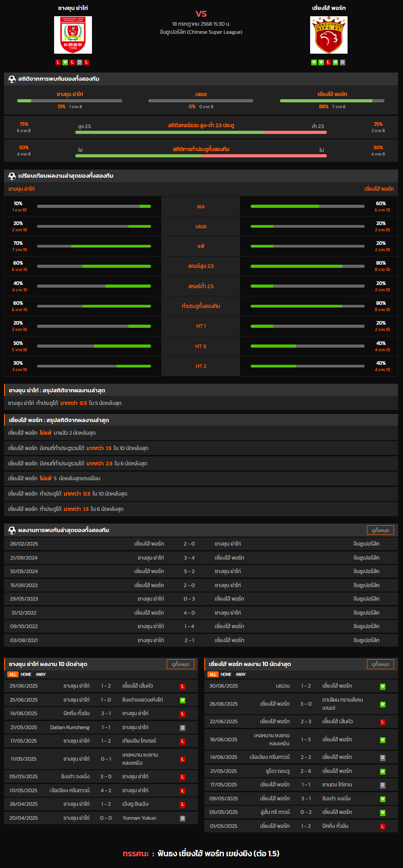This screenshot has height=868, width=403.
Task: Open ดูทั้งหมด for ชางชุน ย่าไท่ last 10 matches
Action: [x=180, y=664]
